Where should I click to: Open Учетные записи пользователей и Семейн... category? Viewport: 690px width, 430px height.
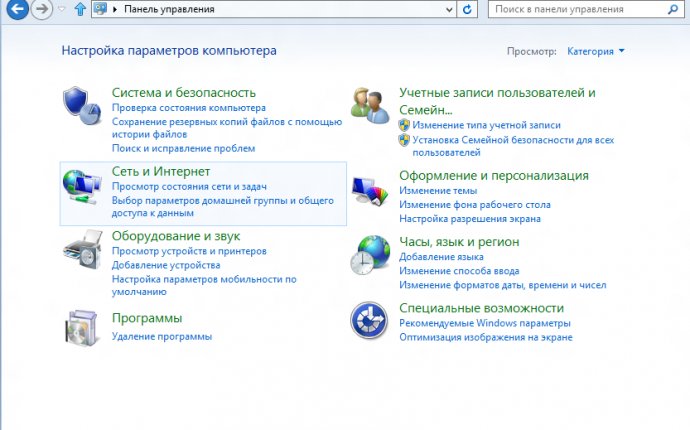(497, 101)
